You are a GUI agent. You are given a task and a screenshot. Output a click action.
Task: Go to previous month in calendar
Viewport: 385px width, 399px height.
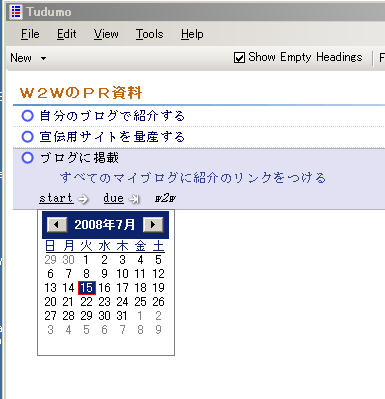[57, 224]
